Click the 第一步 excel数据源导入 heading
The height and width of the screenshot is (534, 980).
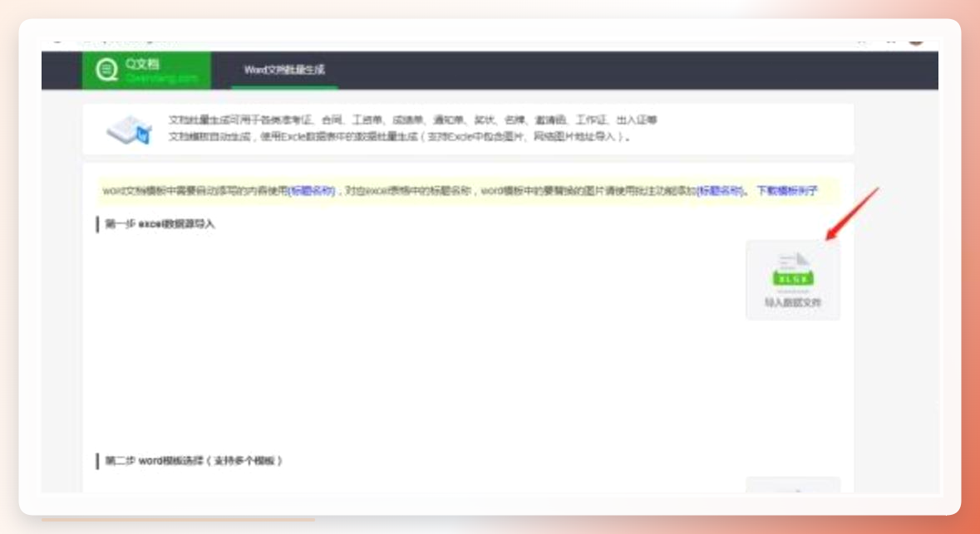(160, 223)
